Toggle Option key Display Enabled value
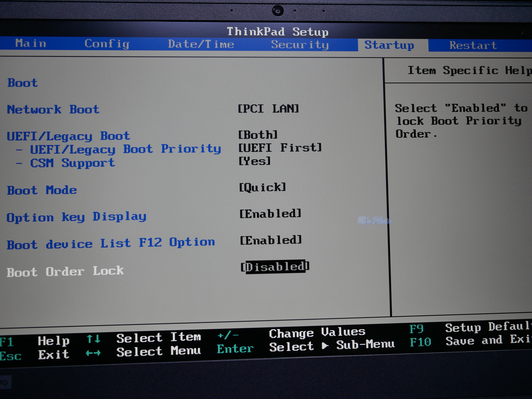 (270, 214)
